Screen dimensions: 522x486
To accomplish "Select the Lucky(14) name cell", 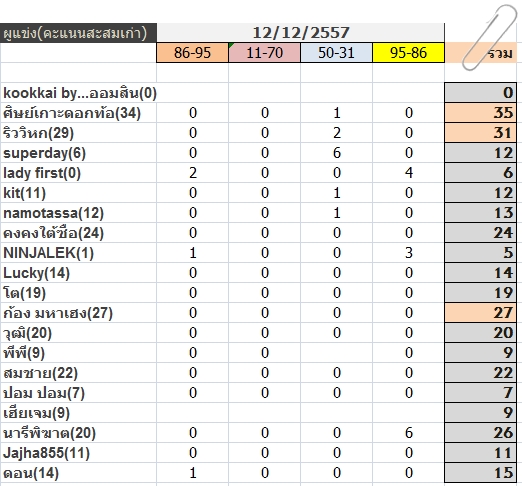I will point(78,273).
